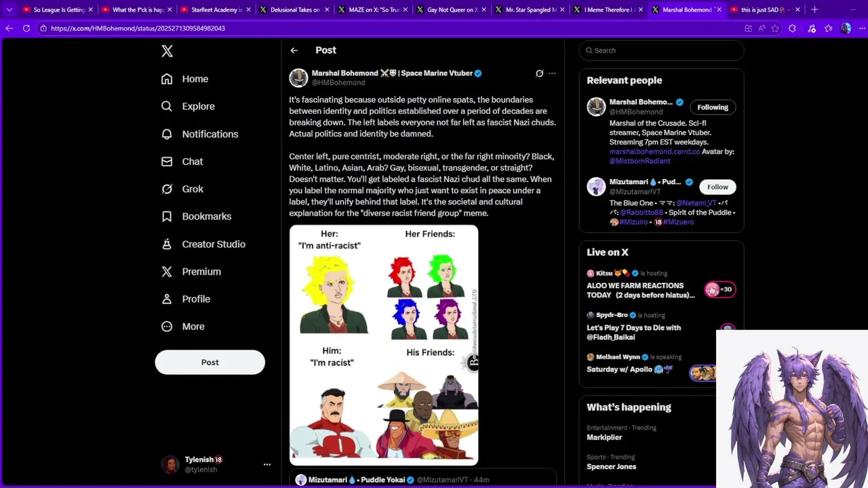Add this page to favorites with the star

pyautogui.click(x=775, y=28)
